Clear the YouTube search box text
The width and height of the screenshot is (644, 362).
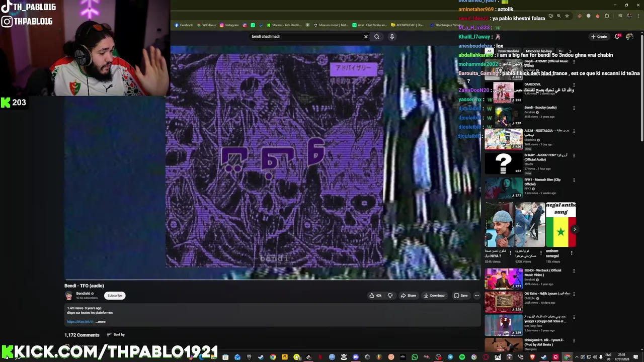[366, 37]
